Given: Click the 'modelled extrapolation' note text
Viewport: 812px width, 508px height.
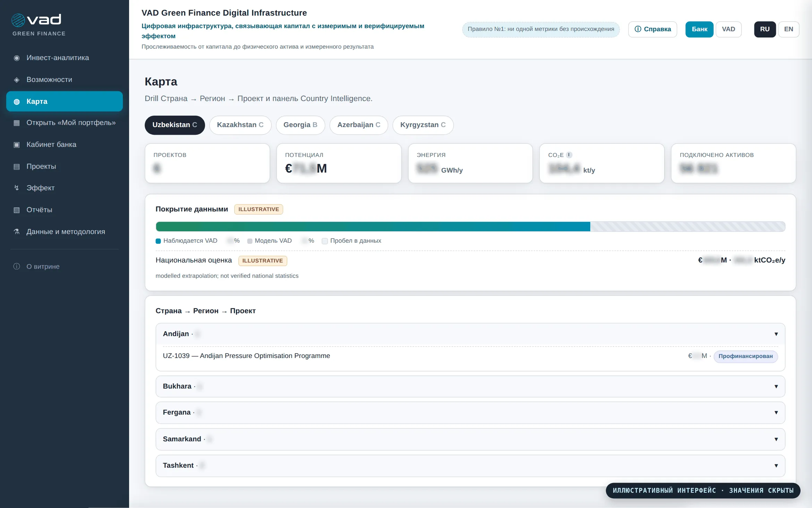Looking at the screenshot, I should 227,276.
